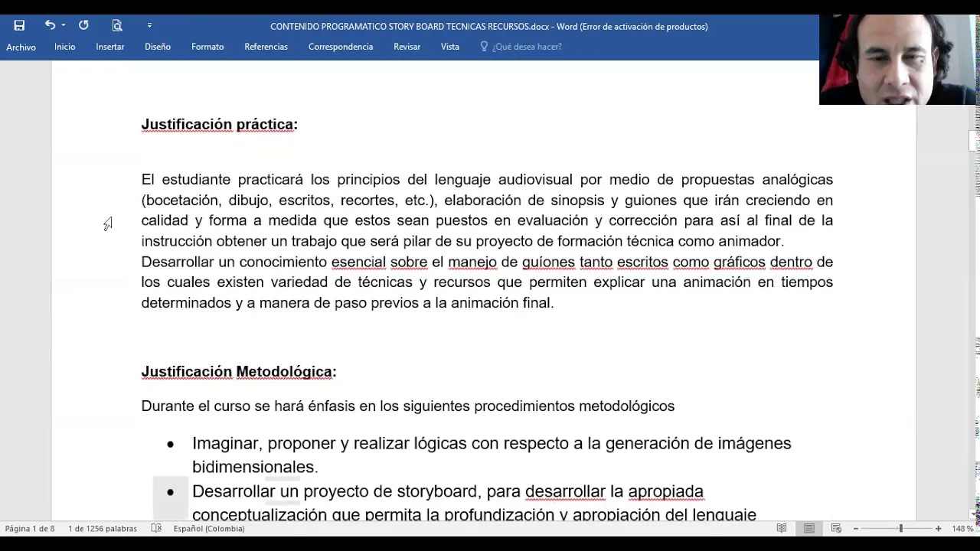The image size is (980, 551).
Task: Switch to Read Mode view icon
Action: 782,529
